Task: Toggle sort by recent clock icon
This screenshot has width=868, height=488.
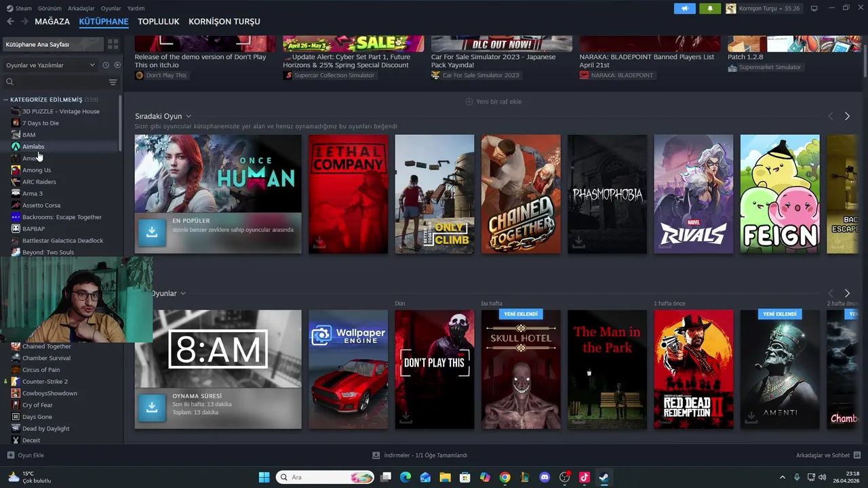Action: pos(106,65)
